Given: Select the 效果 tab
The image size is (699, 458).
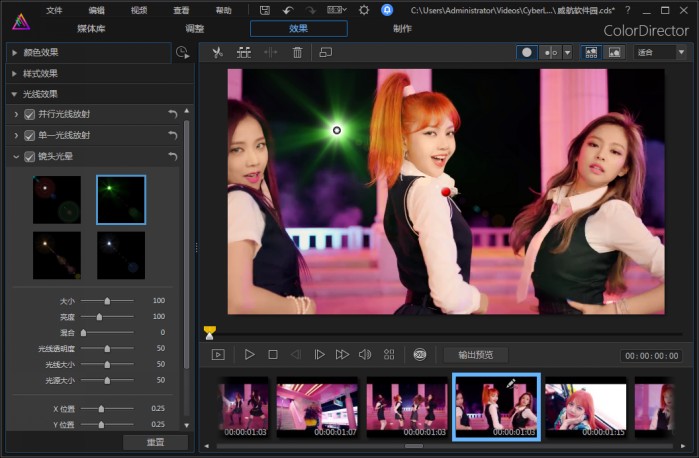Looking at the screenshot, I should (299, 29).
